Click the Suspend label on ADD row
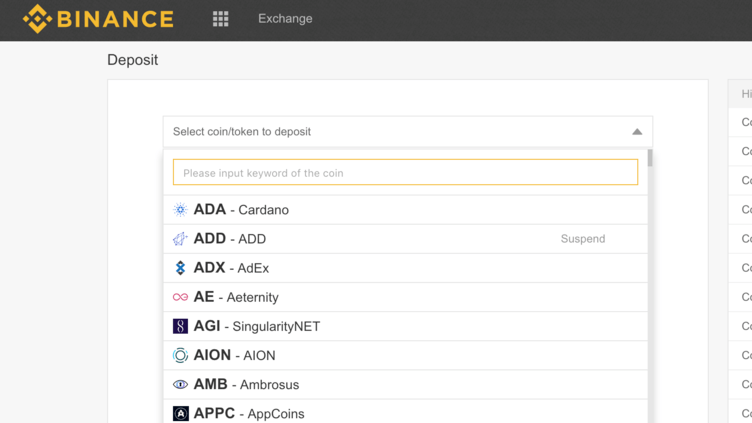The image size is (752, 423). (583, 239)
